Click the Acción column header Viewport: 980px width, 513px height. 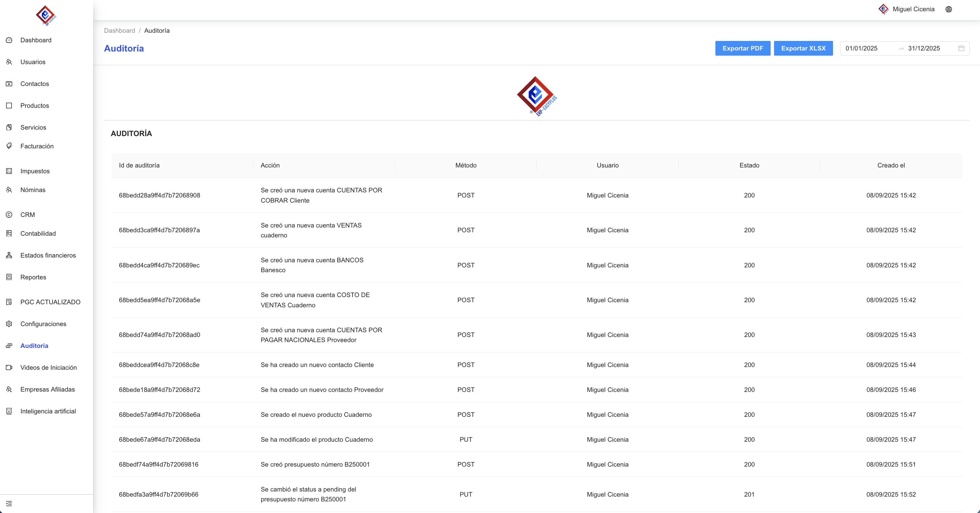270,165
